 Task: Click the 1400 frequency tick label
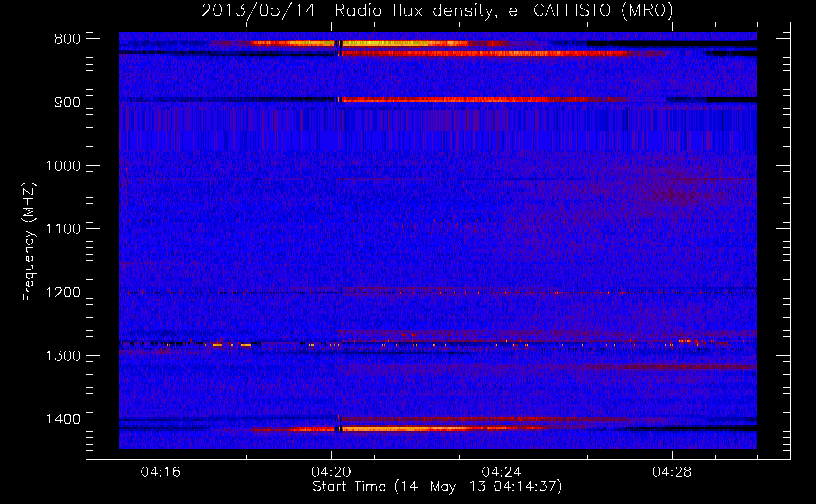click(x=63, y=419)
